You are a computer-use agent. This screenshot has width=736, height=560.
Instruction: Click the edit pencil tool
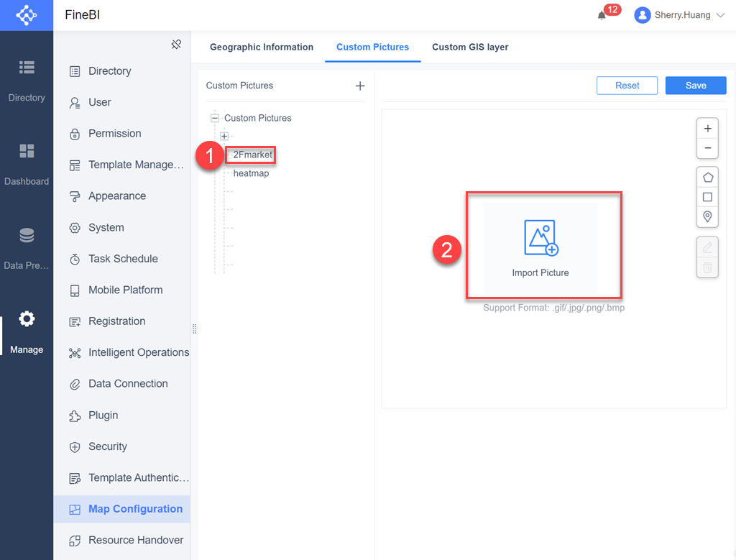707,247
